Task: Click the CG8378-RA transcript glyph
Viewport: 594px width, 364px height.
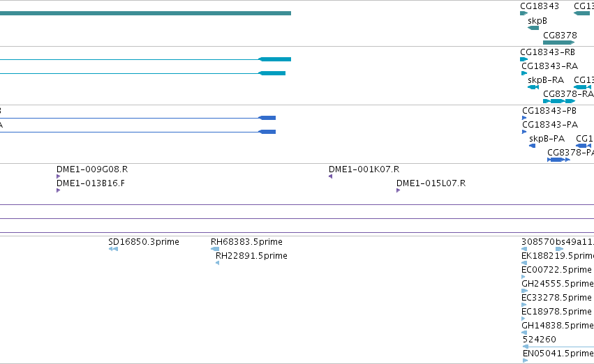Action: click(559, 101)
